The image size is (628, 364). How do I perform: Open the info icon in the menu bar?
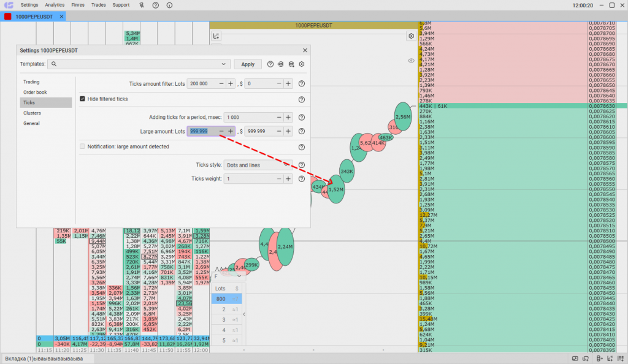(x=169, y=5)
